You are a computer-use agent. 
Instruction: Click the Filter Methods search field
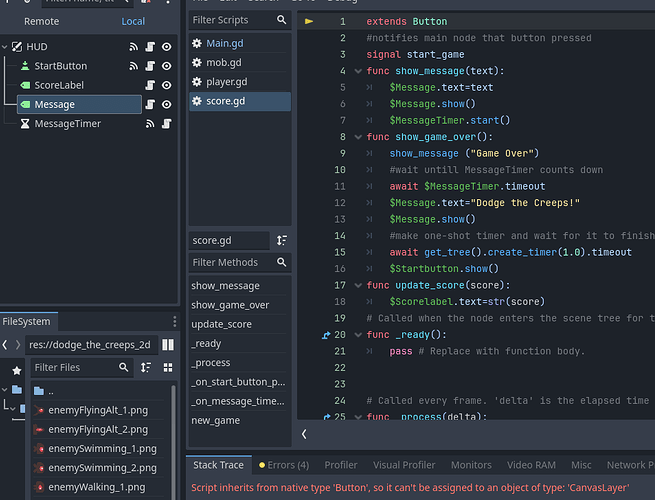pyautogui.click(x=240, y=262)
